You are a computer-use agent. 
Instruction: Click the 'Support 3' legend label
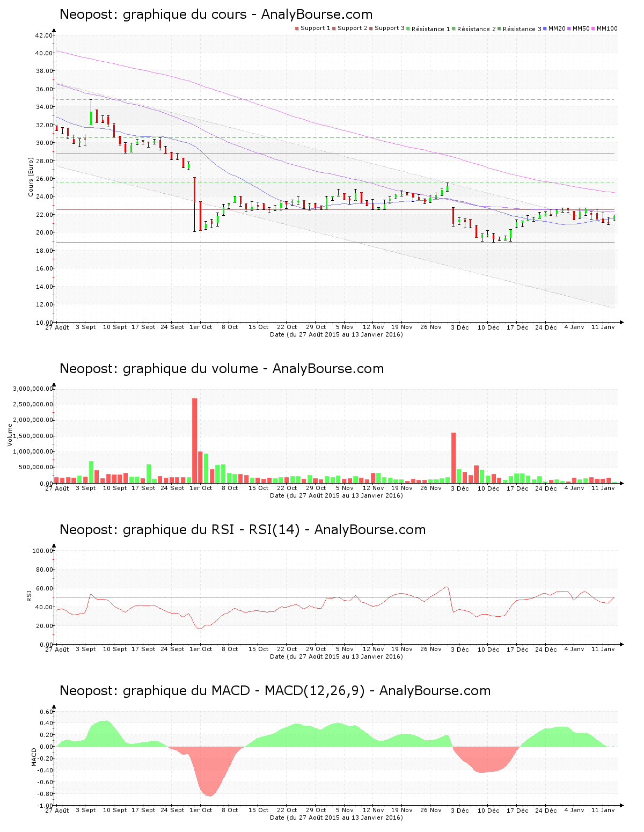click(390, 28)
